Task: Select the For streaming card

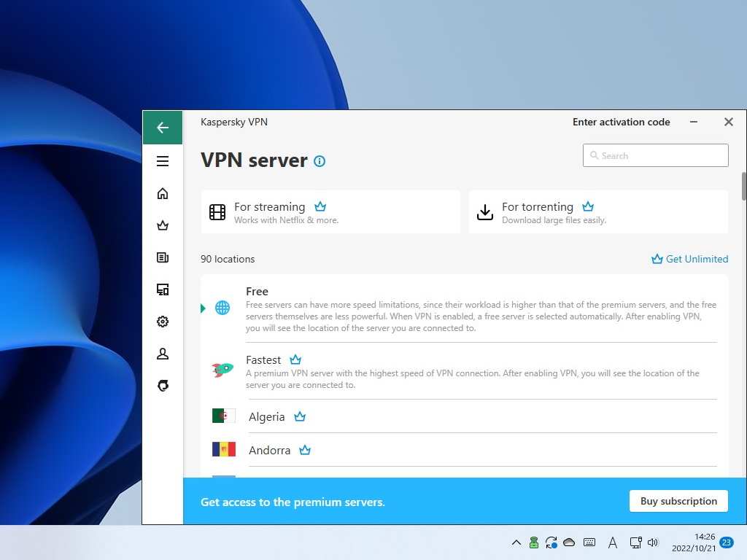Action: [x=330, y=212]
